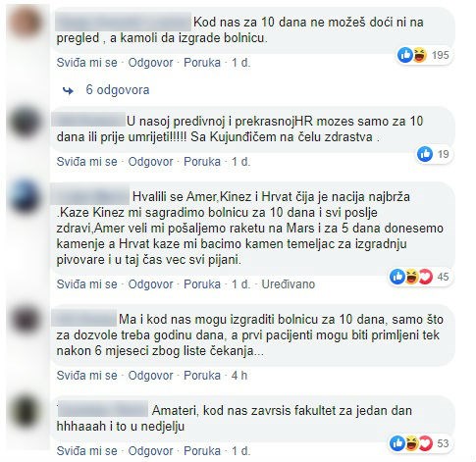This screenshot has height=462, width=476.
Task: Click Odgovor under the Amateri fakultet comment
Action: tap(150, 451)
